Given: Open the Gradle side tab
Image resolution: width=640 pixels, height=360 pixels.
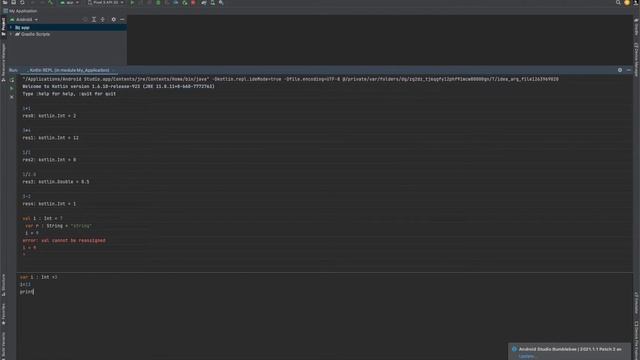Looking at the screenshot, I should (636, 27).
